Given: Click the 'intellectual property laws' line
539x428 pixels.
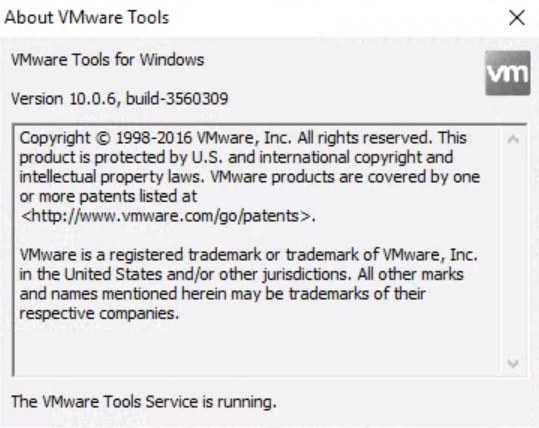Looking at the screenshot, I should click(250, 177).
